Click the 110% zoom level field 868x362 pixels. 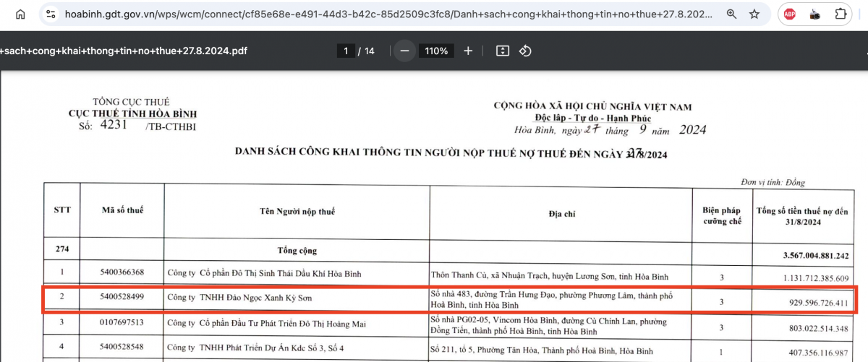[436, 51]
